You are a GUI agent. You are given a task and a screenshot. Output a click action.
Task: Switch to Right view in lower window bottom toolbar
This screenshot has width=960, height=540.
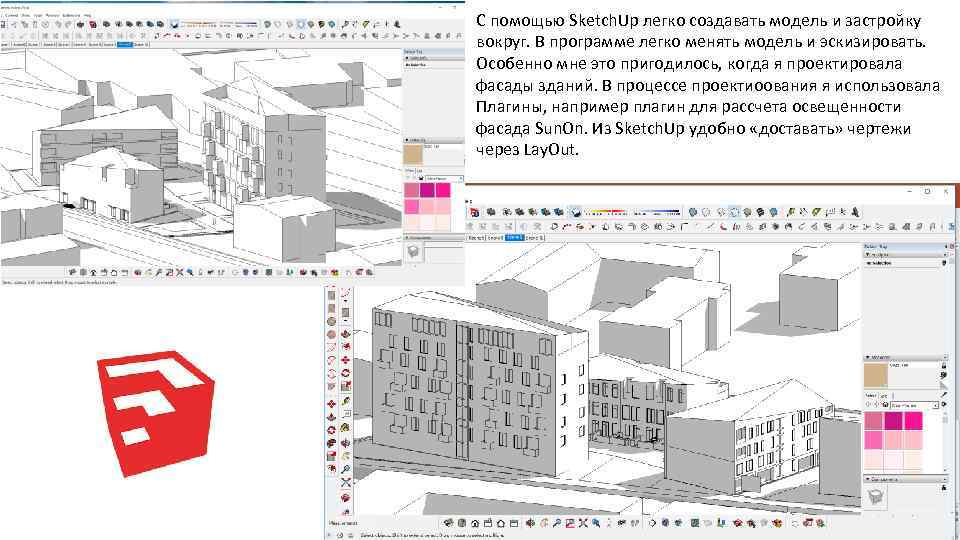pos(488,523)
